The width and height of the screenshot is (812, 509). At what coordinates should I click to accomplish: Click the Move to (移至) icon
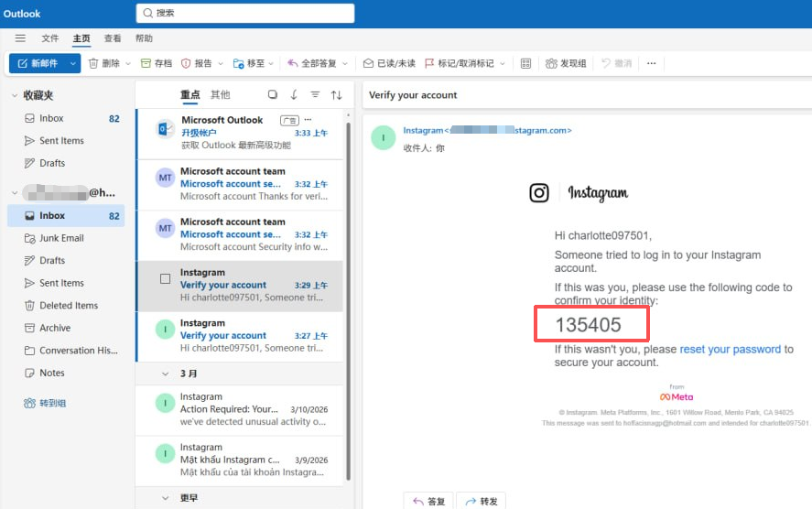point(238,63)
